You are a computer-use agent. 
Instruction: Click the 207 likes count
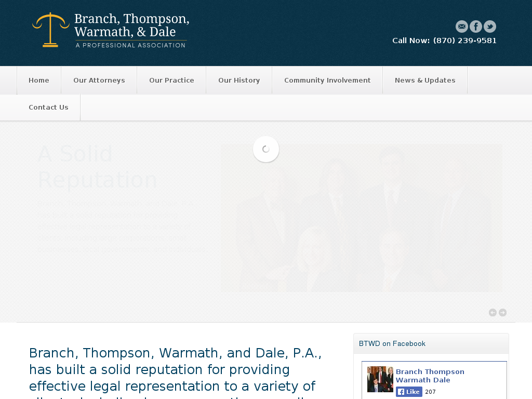pos(430,392)
